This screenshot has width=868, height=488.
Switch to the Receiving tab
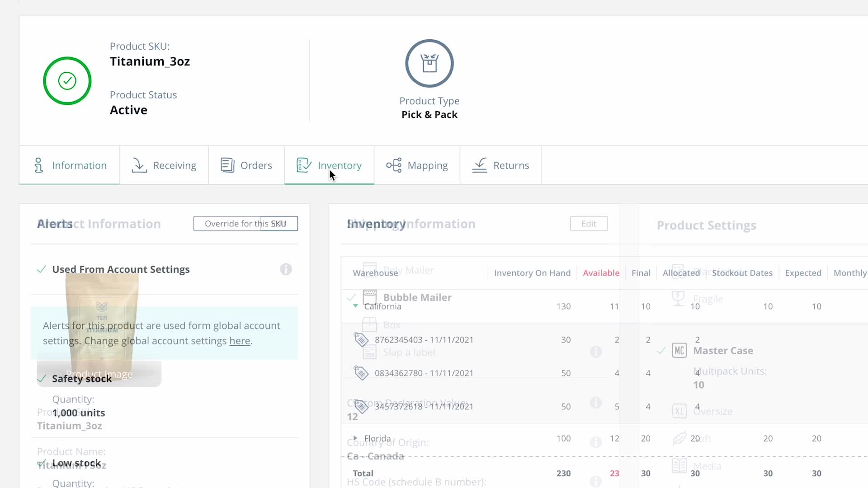coord(164,165)
